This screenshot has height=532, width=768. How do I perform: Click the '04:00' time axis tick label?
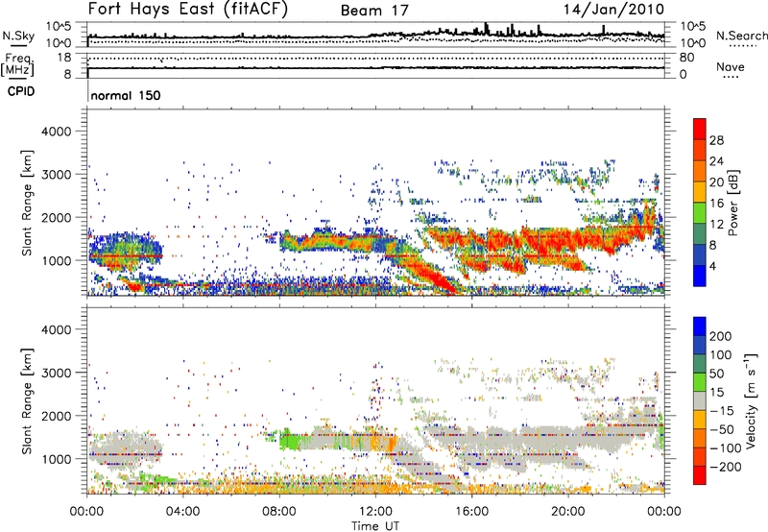(x=183, y=512)
